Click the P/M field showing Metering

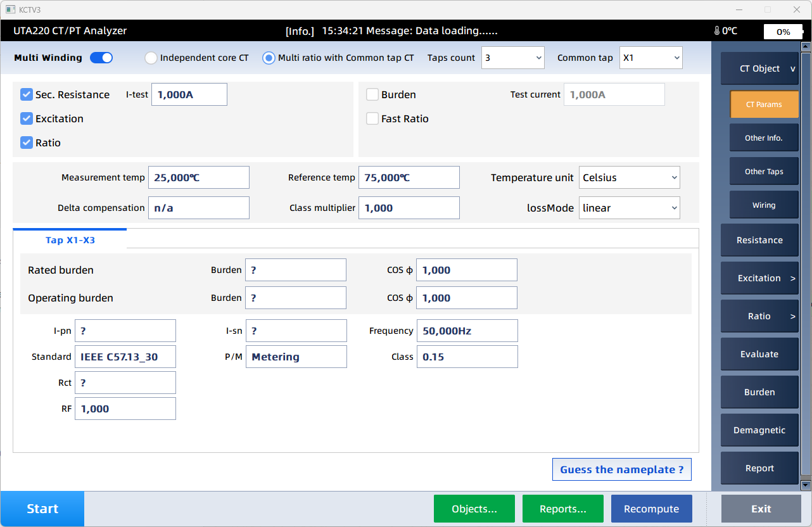pyautogui.click(x=296, y=357)
